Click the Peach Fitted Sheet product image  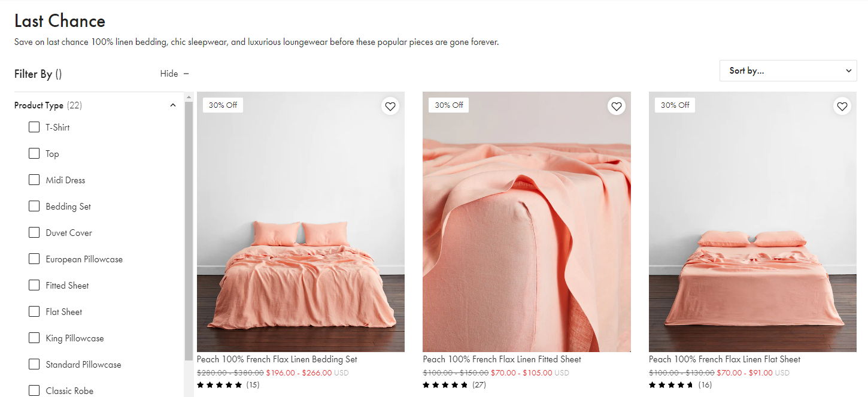click(526, 222)
